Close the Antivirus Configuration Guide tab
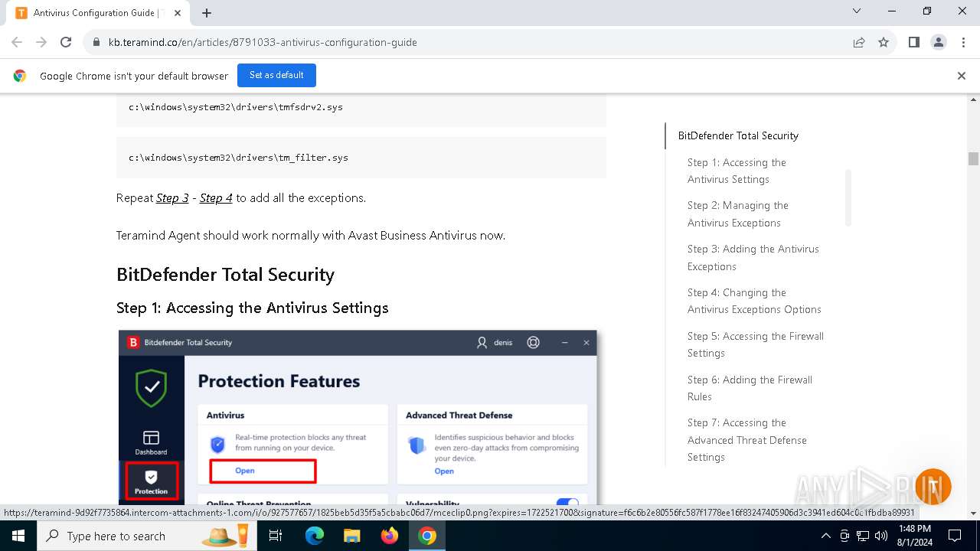Screen dimensions: 980x551 tap(178, 12)
